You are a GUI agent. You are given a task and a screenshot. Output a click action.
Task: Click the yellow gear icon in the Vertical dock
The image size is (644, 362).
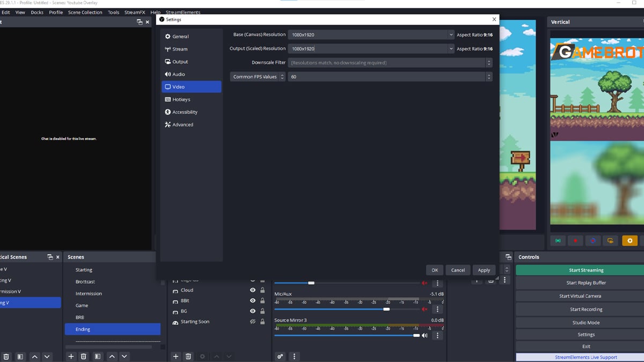point(630,240)
